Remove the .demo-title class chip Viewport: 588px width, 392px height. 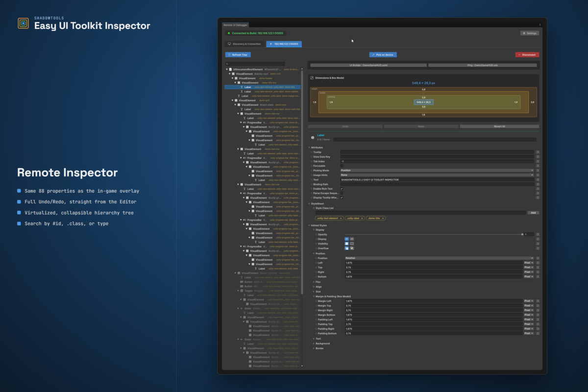[x=383, y=218]
